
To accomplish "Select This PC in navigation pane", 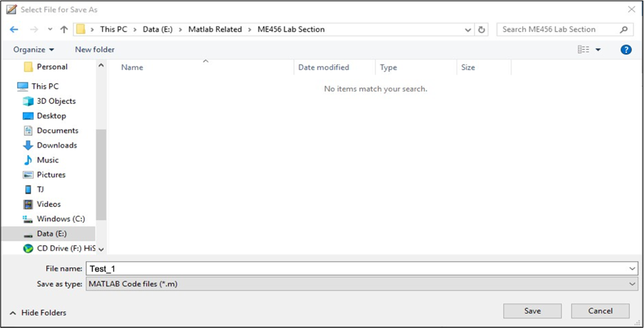I will click(x=37, y=86).
